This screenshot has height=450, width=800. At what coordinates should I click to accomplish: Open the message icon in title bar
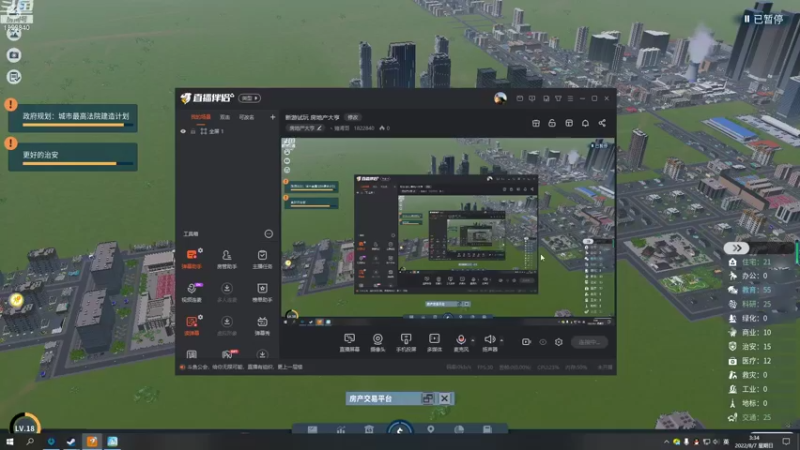(532, 98)
